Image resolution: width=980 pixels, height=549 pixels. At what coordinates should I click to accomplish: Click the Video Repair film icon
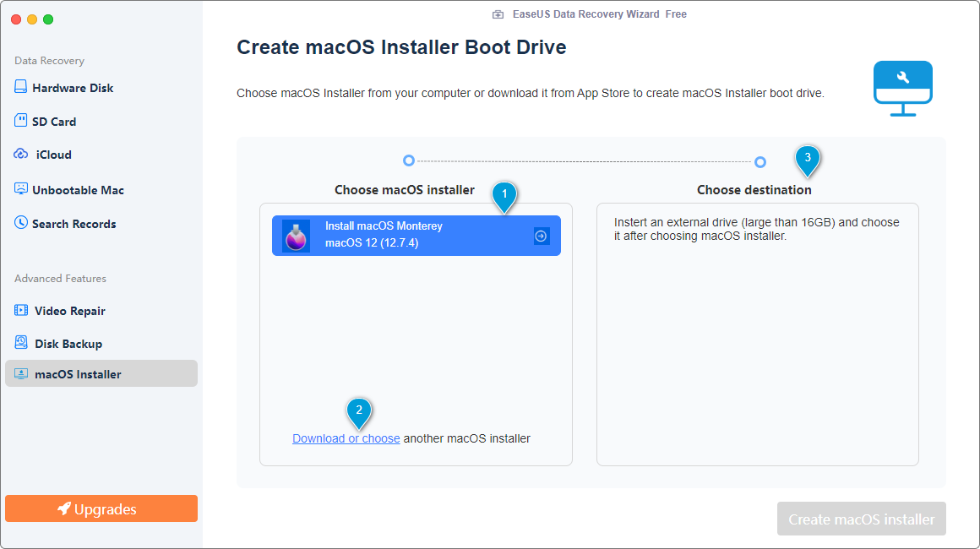[20, 310]
